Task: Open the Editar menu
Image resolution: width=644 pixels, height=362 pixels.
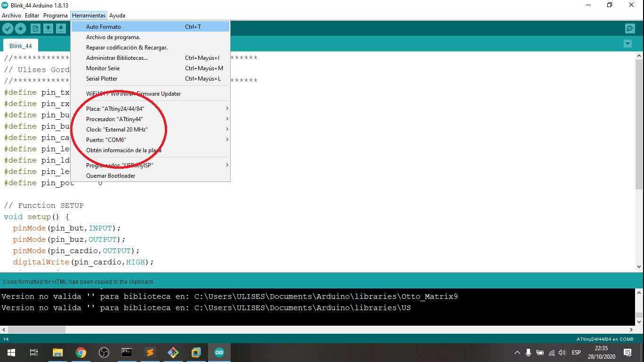Action: tap(32, 16)
